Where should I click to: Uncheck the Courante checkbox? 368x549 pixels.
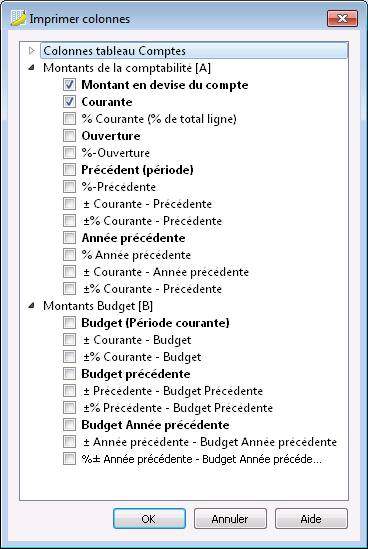pyautogui.click(x=69, y=102)
